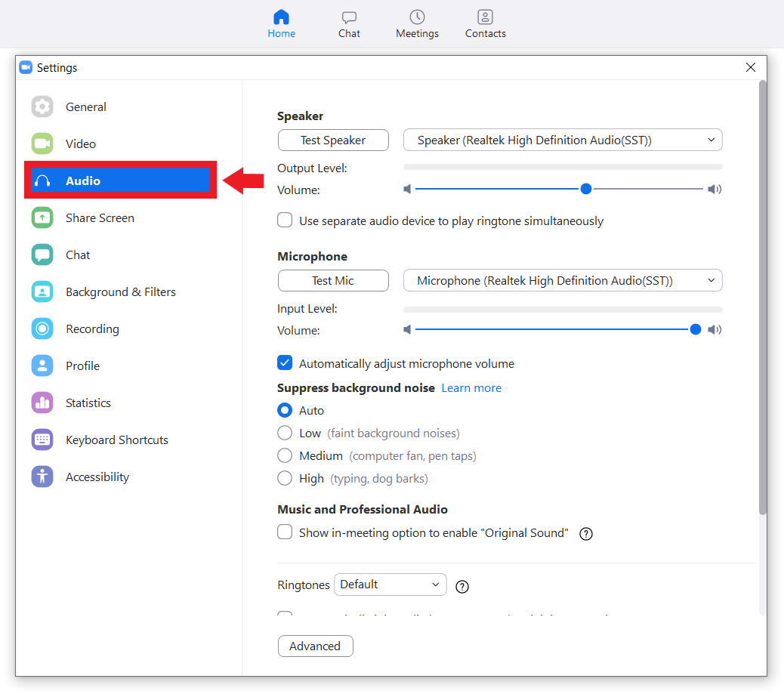Select the Keyboard Shortcuts icon
784x691 pixels.
coord(42,440)
